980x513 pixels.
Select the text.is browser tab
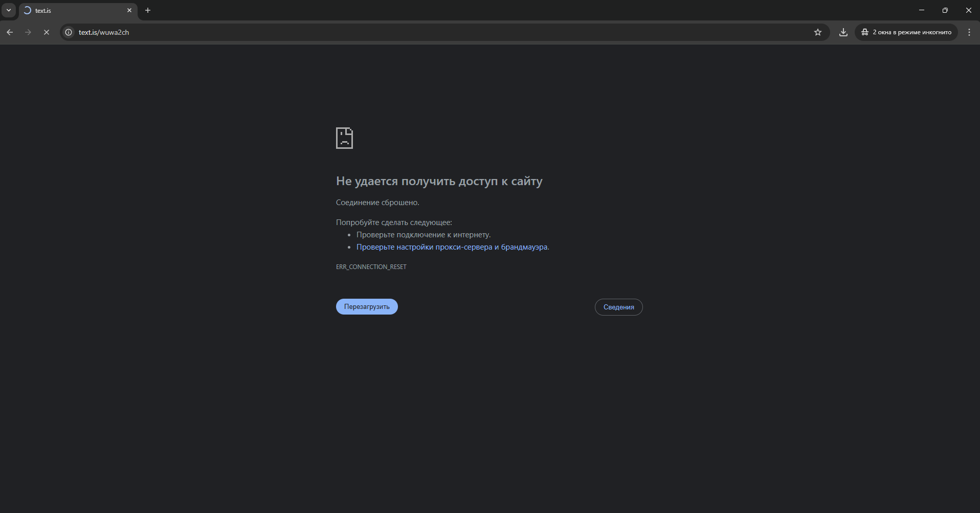coord(78,10)
